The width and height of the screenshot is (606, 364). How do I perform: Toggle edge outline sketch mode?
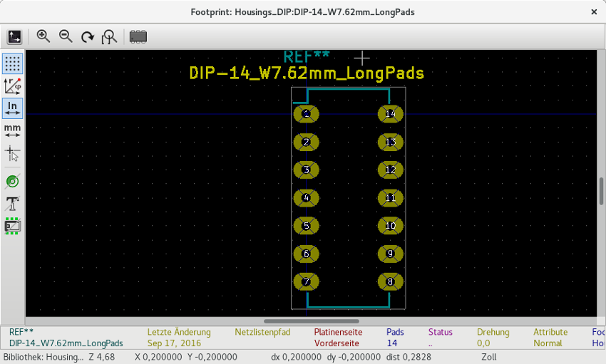(12, 227)
